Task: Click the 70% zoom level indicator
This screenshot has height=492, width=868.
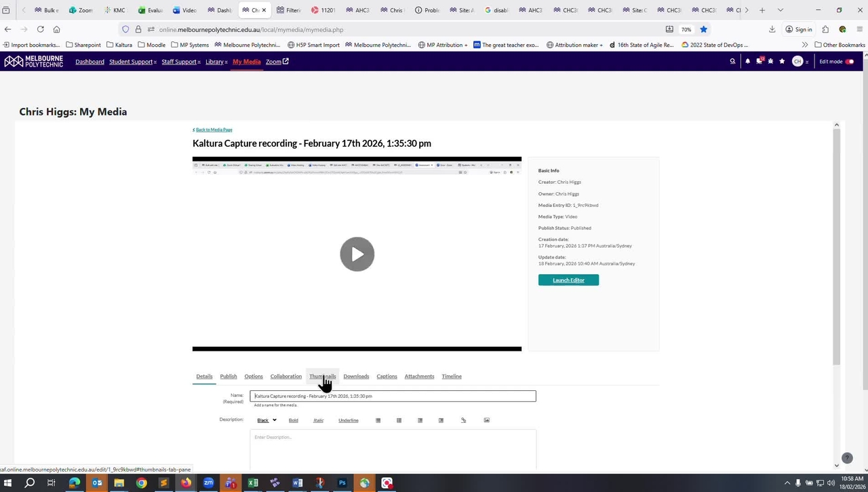Action: coord(686,30)
